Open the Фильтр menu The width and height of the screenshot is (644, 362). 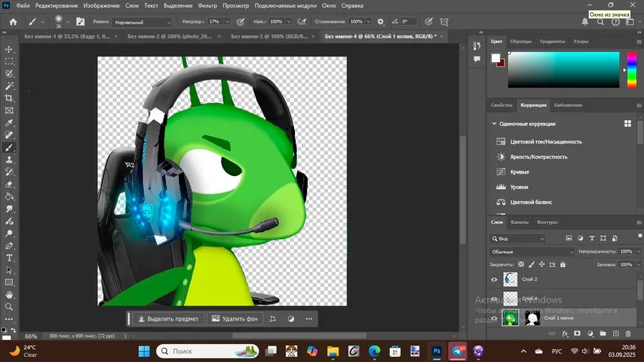pos(208,6)
